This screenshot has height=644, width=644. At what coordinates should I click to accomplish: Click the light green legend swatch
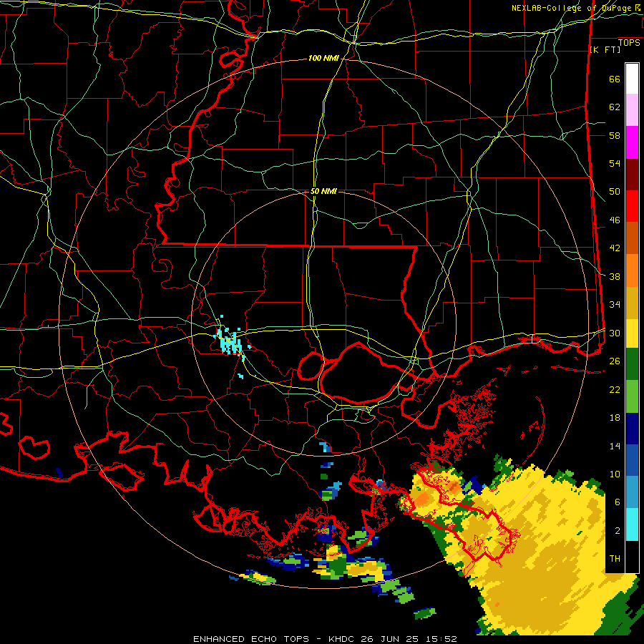pyautogui.click(x=632, y=396)
